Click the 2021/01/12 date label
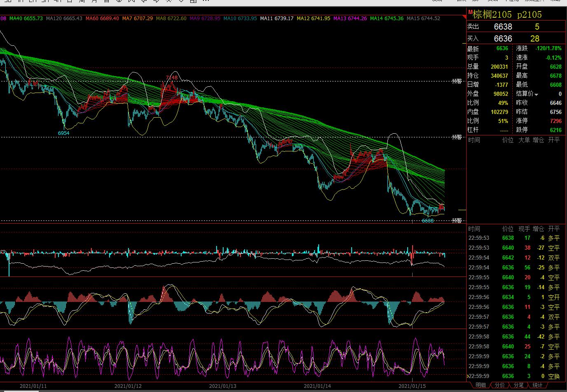 (x=128, y=386)
